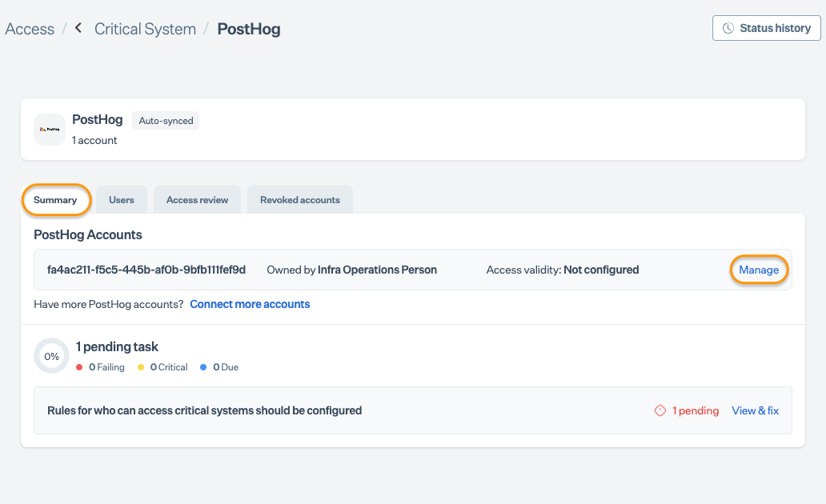
Task: Open the Status history button
Action: pos(767,28)
